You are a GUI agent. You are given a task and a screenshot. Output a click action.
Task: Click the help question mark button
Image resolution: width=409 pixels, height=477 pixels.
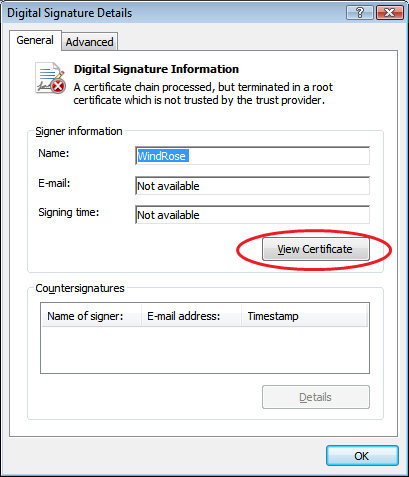[360, 13]
